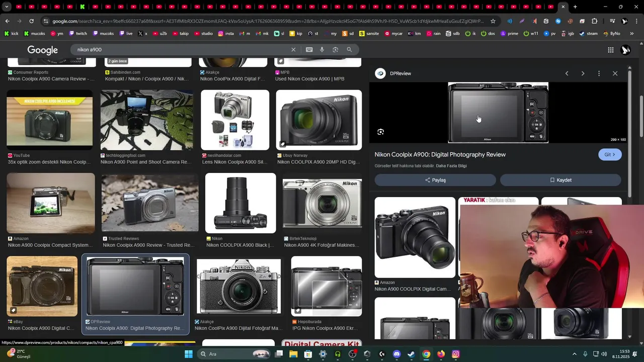Open the ByNo bookmark
Screen dimensions: 644x362
tap(612, 34)
